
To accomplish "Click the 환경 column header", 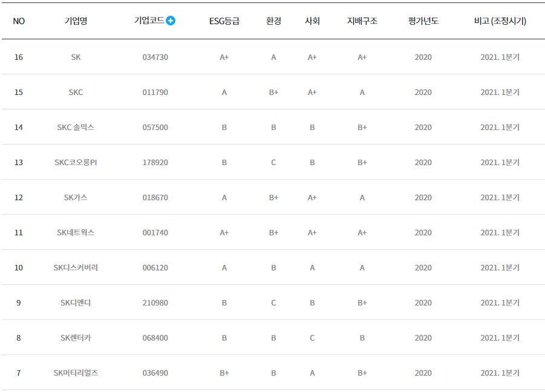I will (x=273, y=21).
